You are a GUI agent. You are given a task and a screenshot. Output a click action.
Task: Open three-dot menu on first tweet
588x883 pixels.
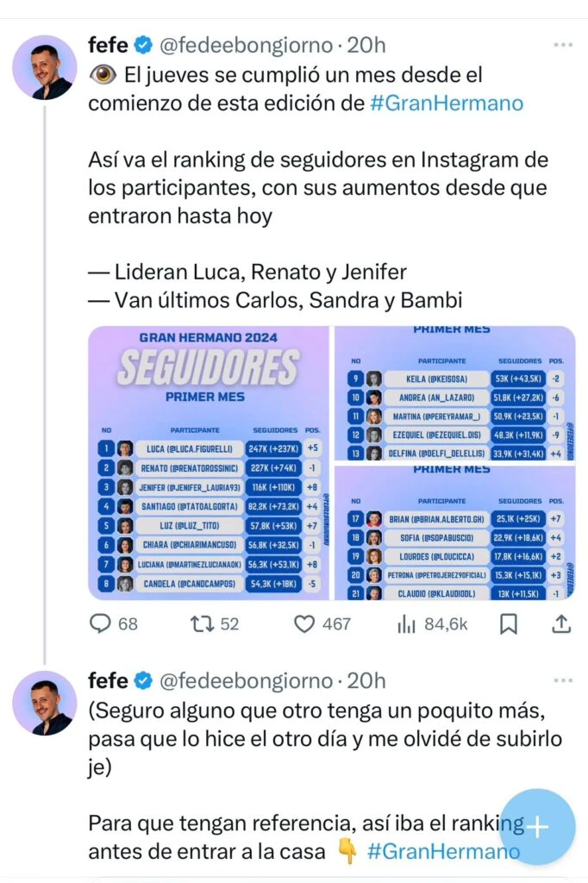pyautogui.click(x=563, y=44)
